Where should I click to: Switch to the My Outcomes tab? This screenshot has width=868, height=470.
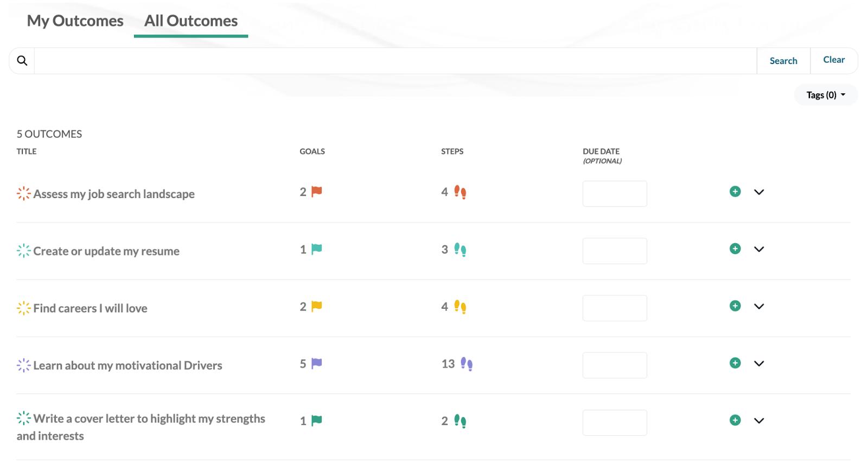(x=75, y=21)
